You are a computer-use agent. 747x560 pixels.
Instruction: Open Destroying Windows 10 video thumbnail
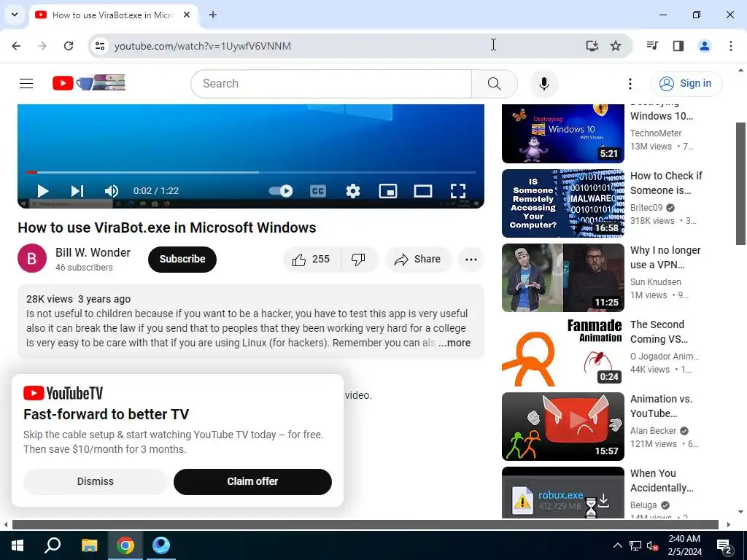click(562, 134)
